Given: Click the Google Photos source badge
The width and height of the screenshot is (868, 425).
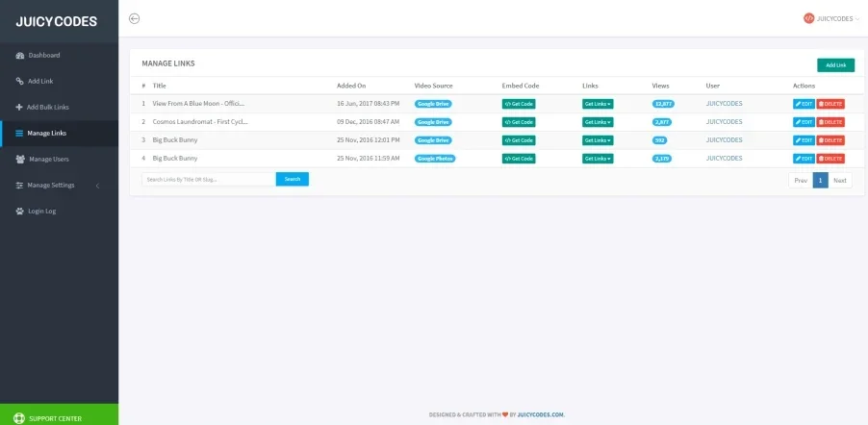Looking at the screenshot, I should [x=435, y=159].
